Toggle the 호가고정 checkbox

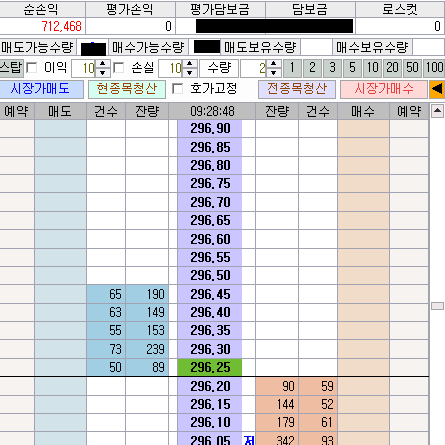177,89
